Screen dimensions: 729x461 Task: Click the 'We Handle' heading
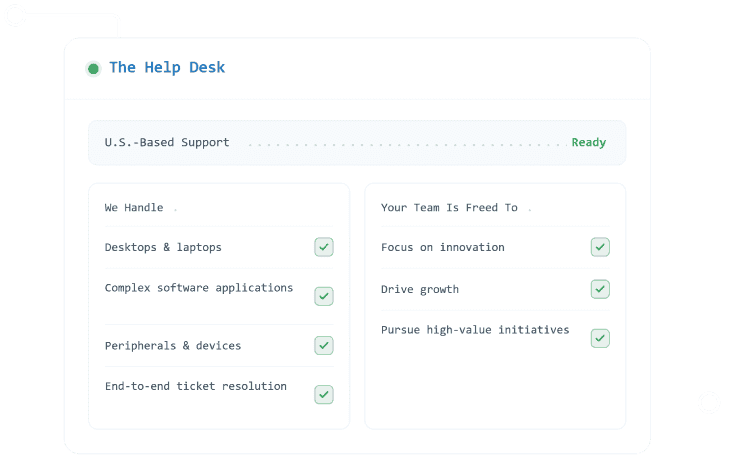point(134,208)
